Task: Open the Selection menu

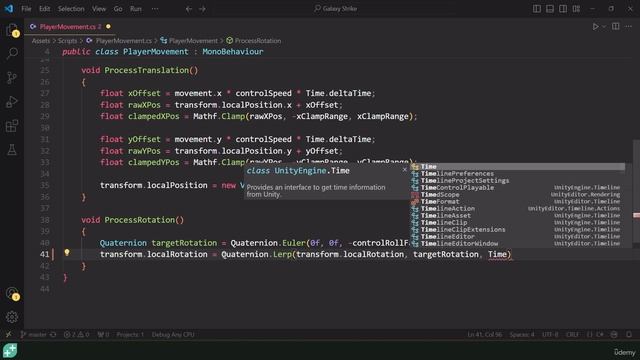Action: 71,9
